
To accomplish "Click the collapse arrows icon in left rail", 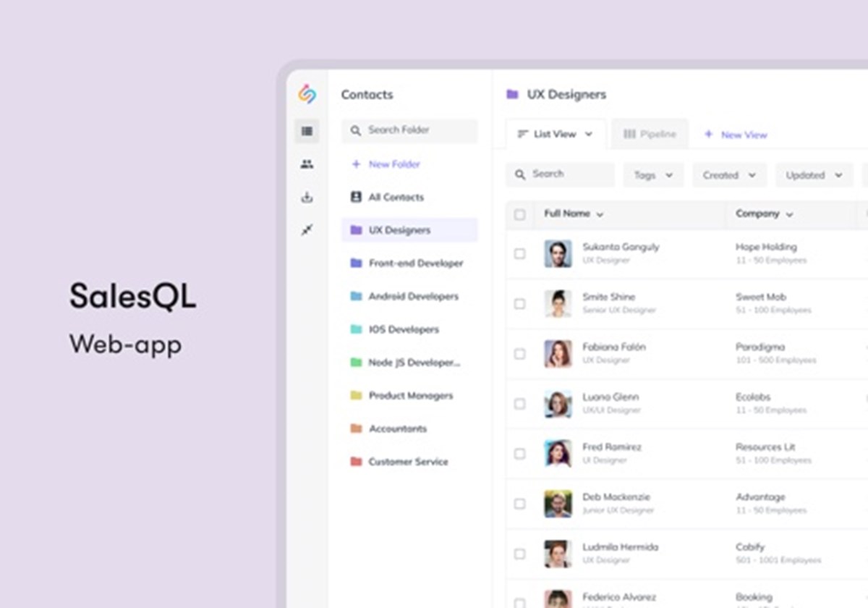I will [x=307, y=230].
